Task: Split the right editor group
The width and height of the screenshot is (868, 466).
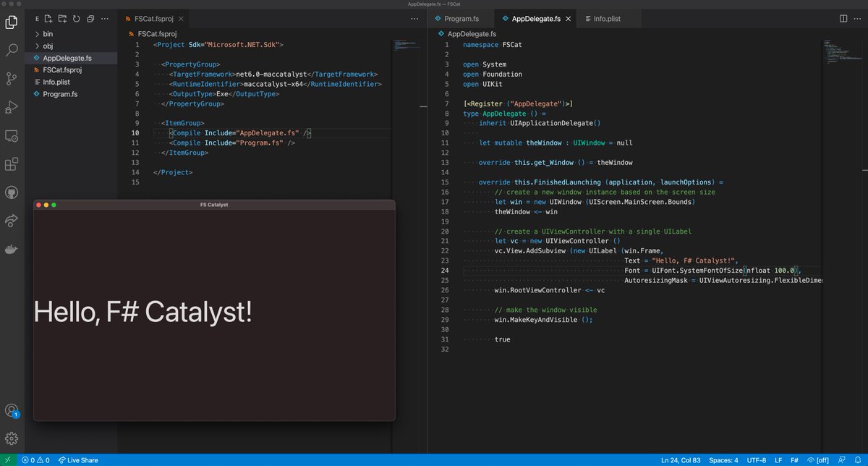Action: tap(843, 18)
